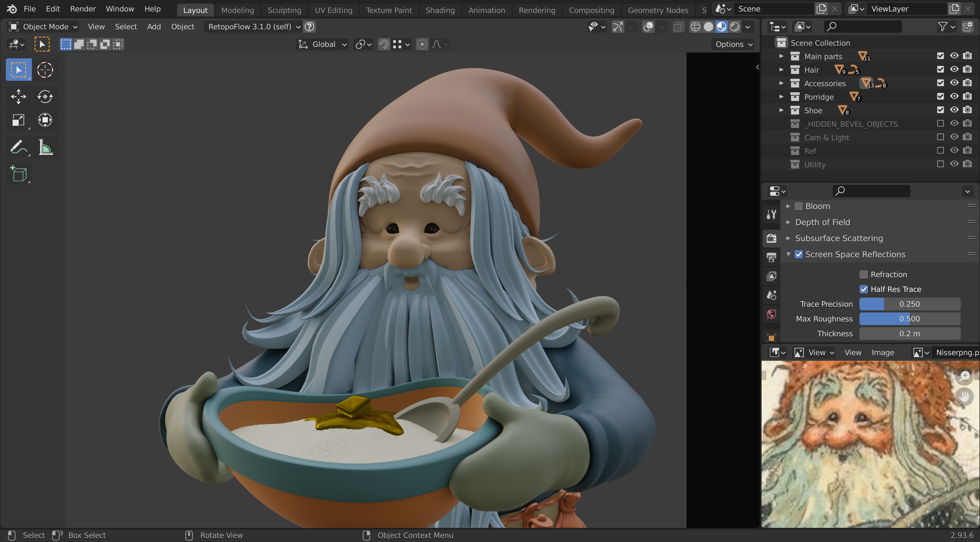Select the Rotate tool
Screen dimensions: 980x542
tap(45, 97)
